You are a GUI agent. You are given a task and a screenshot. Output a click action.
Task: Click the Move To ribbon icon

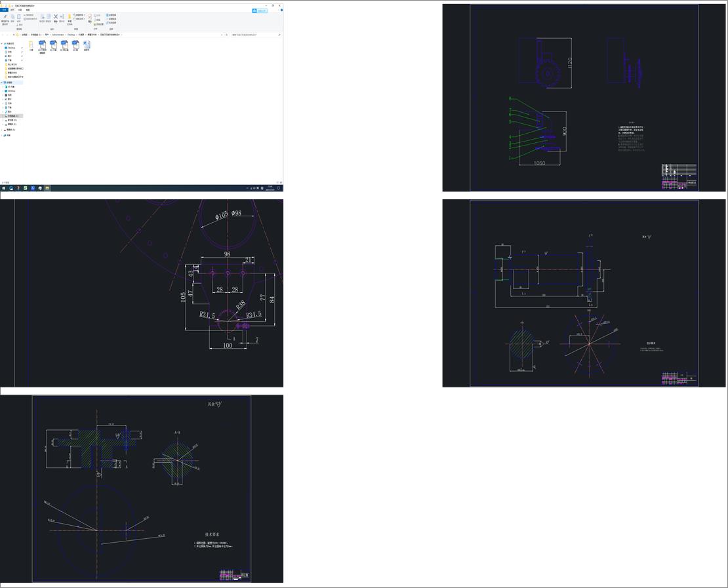[x=41, y=17]
